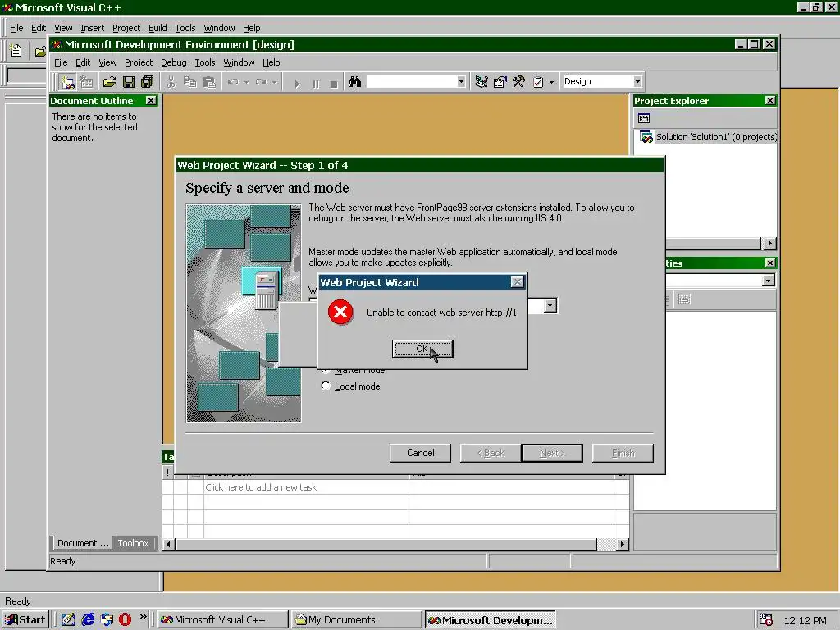Screen dimensions: 840x630
Task: Open the Find combo box dropdown arrow
Action: point(461,82)
